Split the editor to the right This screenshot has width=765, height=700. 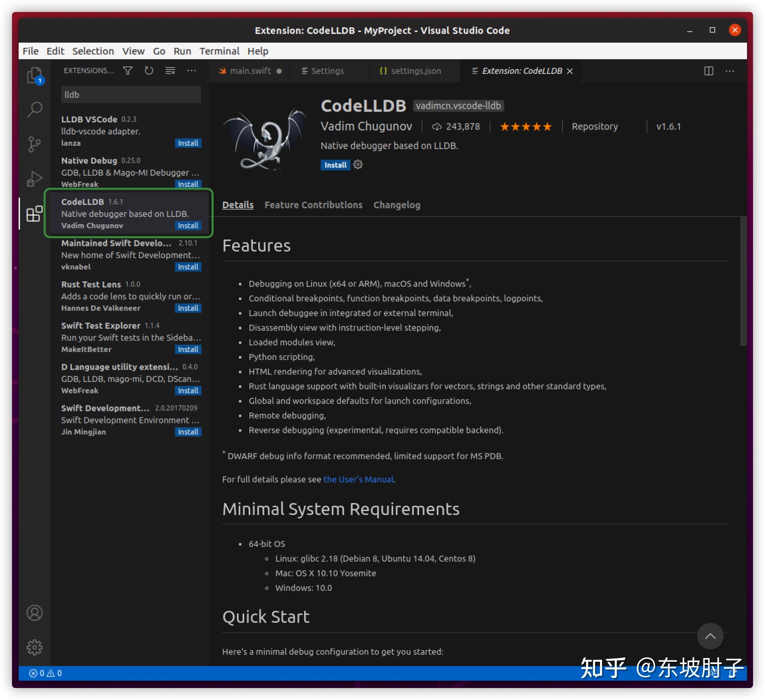(708, 71)
